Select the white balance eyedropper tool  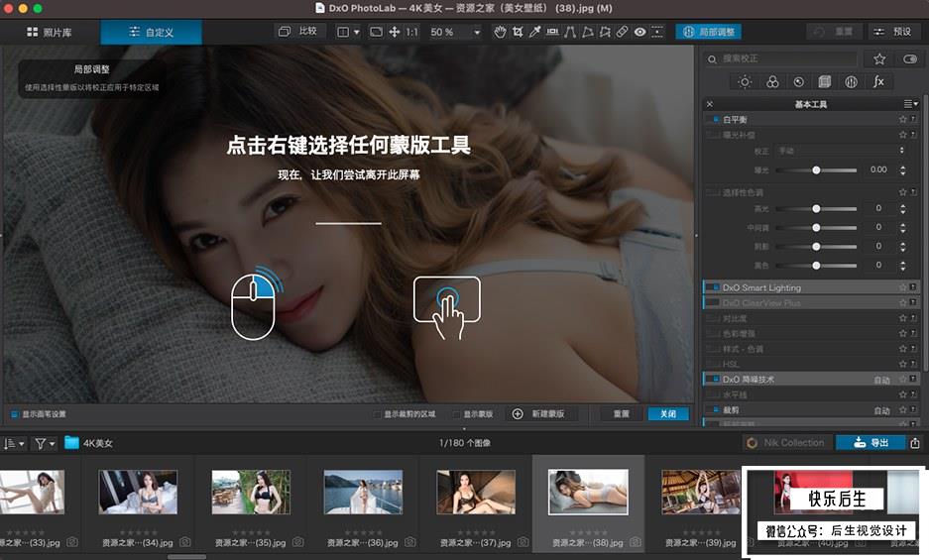pyautogui.click(x=535, y=32)
